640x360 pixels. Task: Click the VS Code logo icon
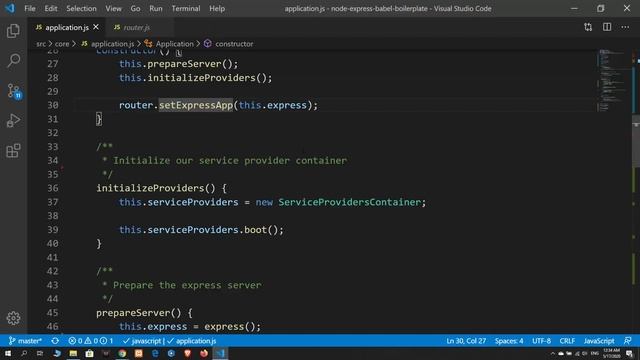pyautogui.click(x=10, y=8)
